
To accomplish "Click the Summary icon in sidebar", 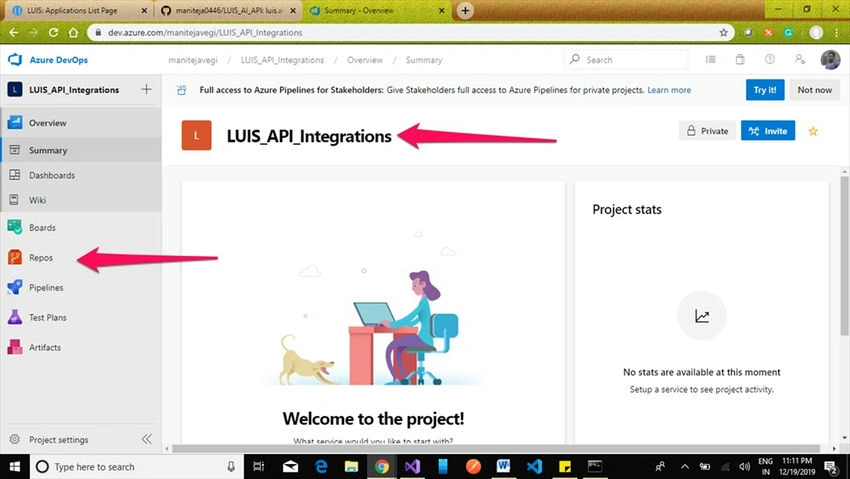I will point(15,150).
